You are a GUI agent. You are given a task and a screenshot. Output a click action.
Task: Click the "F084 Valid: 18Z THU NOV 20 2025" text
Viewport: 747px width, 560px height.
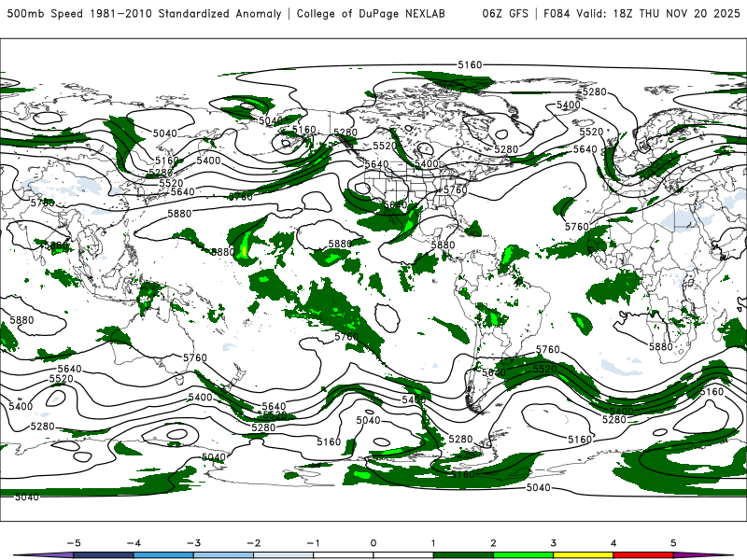point(641,13)
